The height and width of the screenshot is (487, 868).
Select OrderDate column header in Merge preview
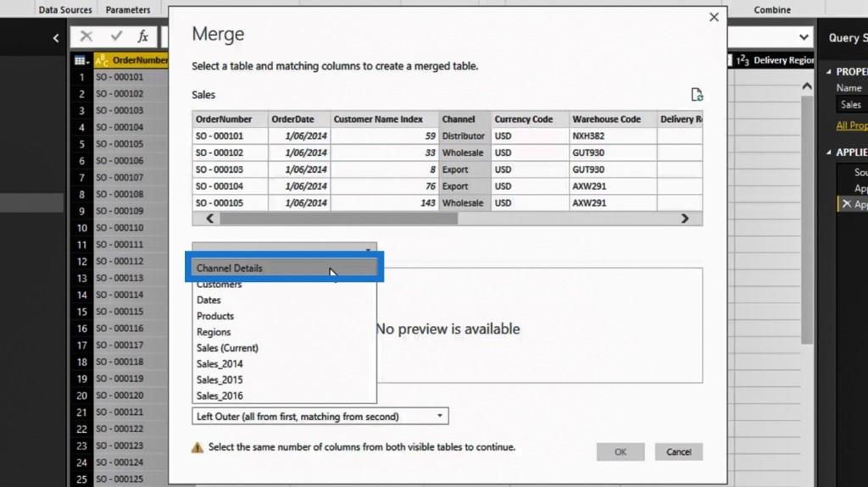[299, 119]
